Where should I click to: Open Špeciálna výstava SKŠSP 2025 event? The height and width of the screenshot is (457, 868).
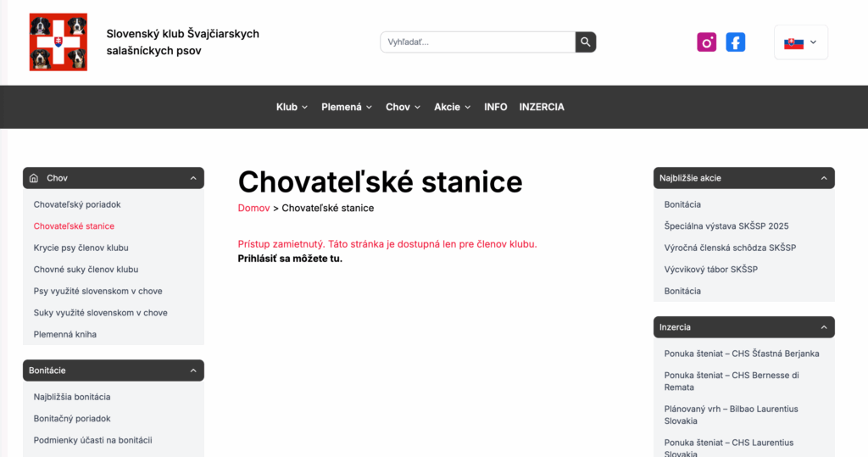726,226
